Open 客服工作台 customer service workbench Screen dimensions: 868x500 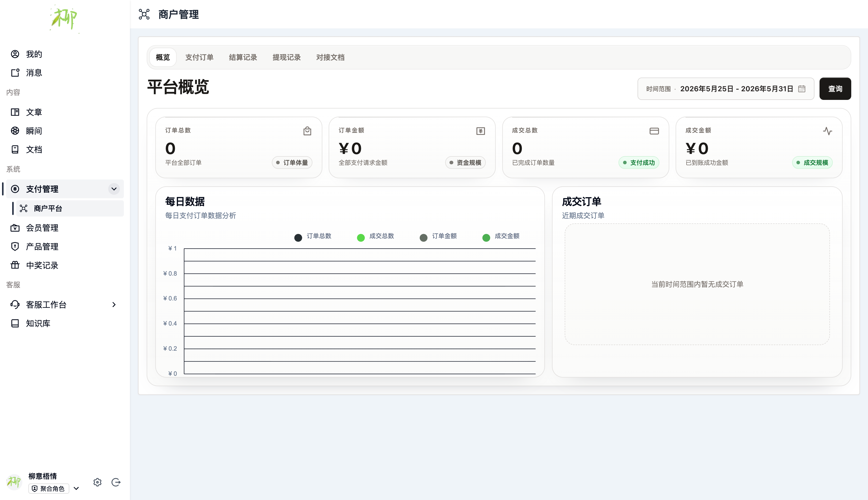pyautogui.click(x=65, y=305)
